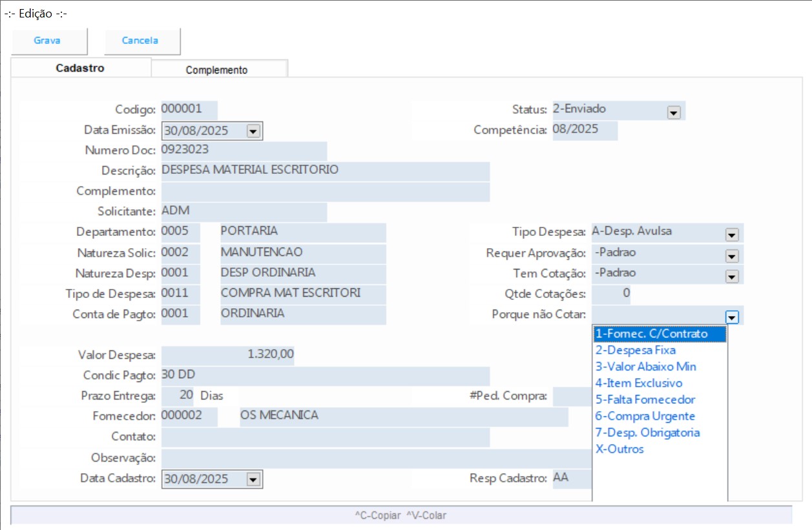The height and width of the screenshot is (530, 812).
Task: Collapse the Porque não Cotar dropdown arrow
Action: [731, 317]
